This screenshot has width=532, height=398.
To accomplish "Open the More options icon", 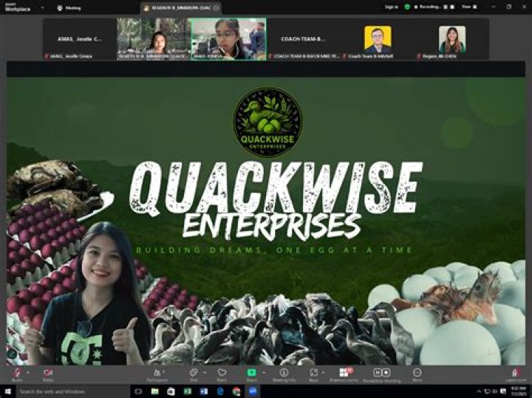I will click(x=417, y=373).
